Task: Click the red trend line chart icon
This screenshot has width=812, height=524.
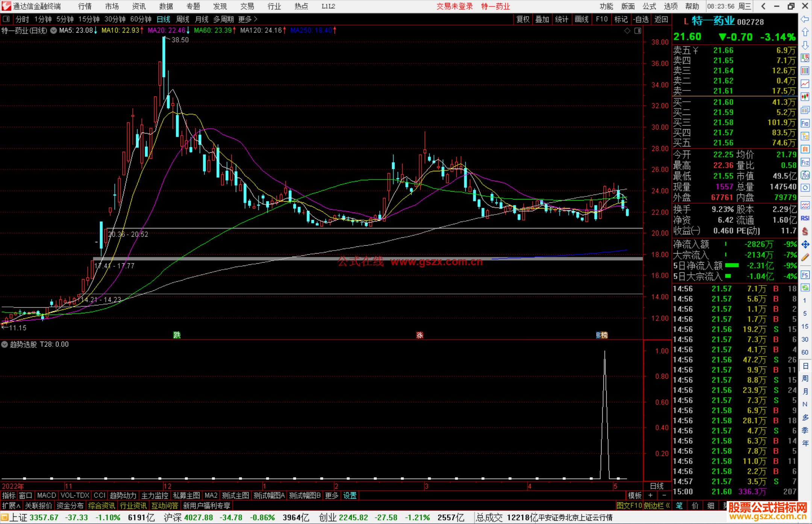Action: coord(805,84)
